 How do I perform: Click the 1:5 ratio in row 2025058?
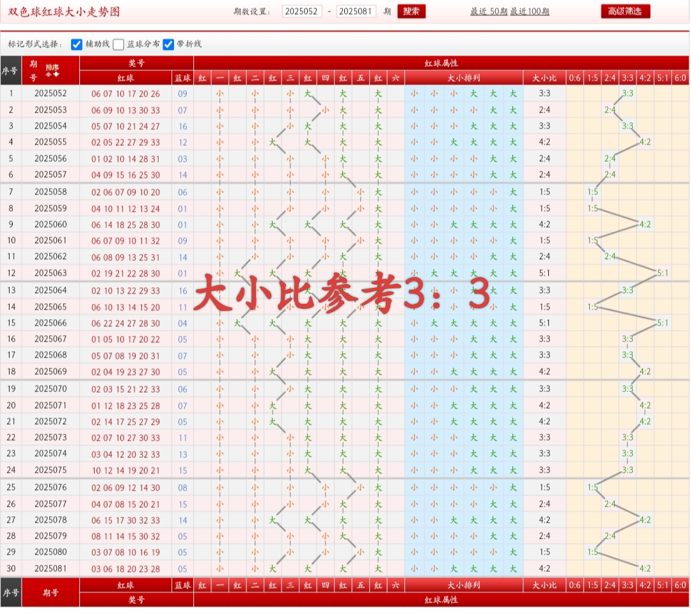[544, 192]
